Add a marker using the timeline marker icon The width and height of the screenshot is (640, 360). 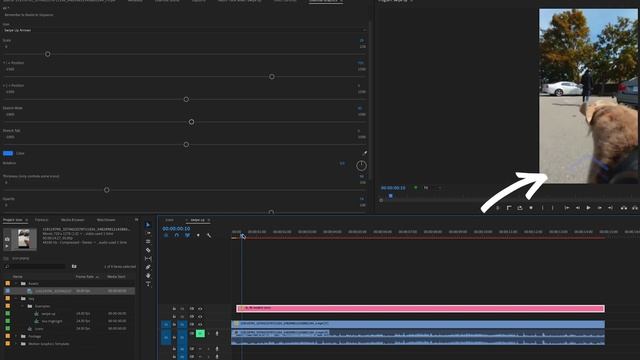198,236
